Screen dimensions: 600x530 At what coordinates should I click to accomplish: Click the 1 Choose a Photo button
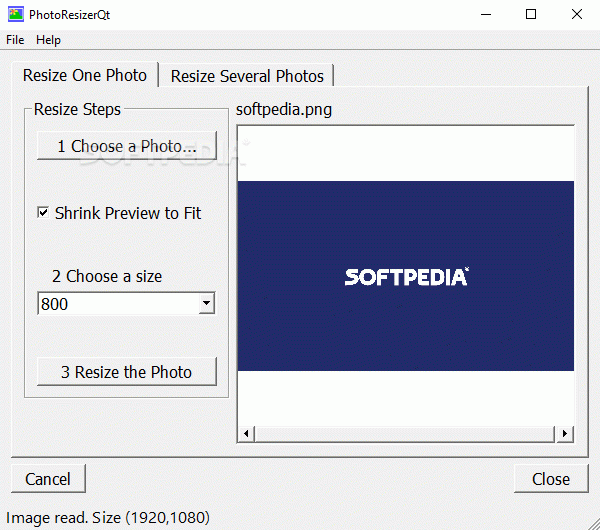coord(127,146)
